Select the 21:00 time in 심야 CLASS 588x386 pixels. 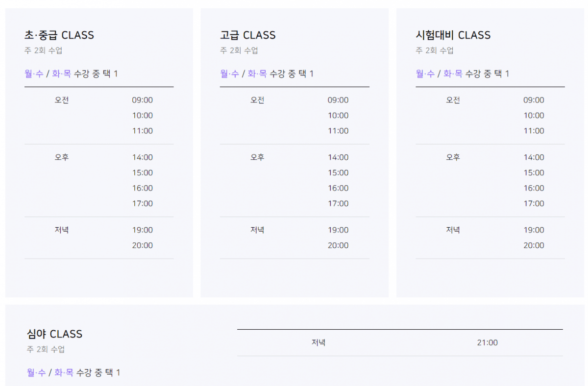coord(487,343)
